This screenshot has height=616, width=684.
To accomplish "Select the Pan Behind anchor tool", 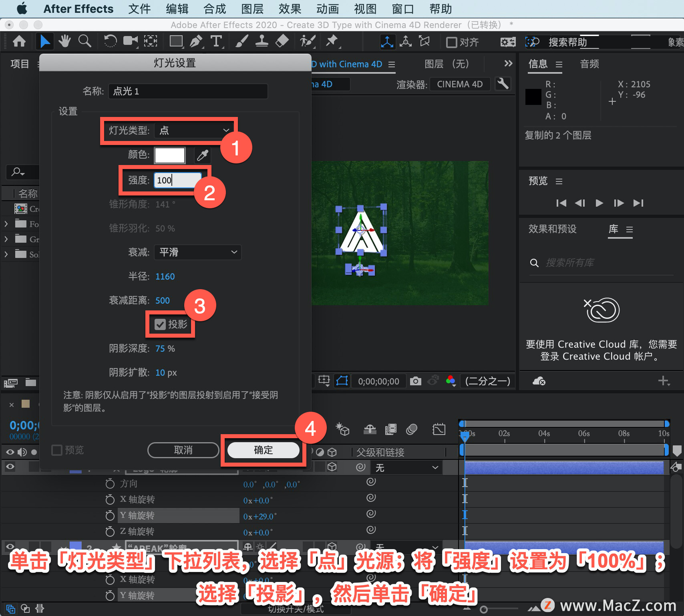I will point(151,41).
